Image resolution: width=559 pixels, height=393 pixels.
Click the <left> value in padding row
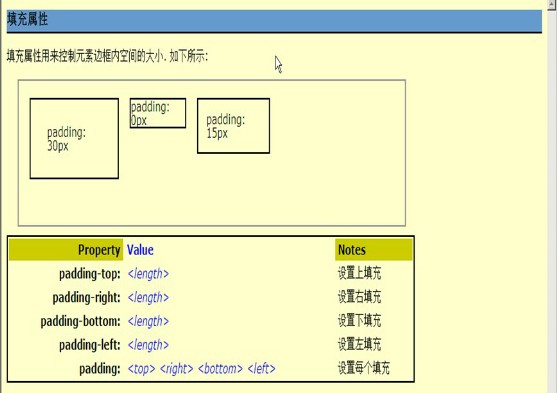262,368
